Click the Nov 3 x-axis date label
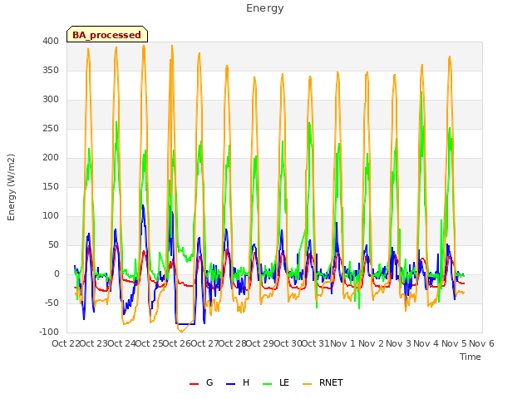 click(398, 343)
